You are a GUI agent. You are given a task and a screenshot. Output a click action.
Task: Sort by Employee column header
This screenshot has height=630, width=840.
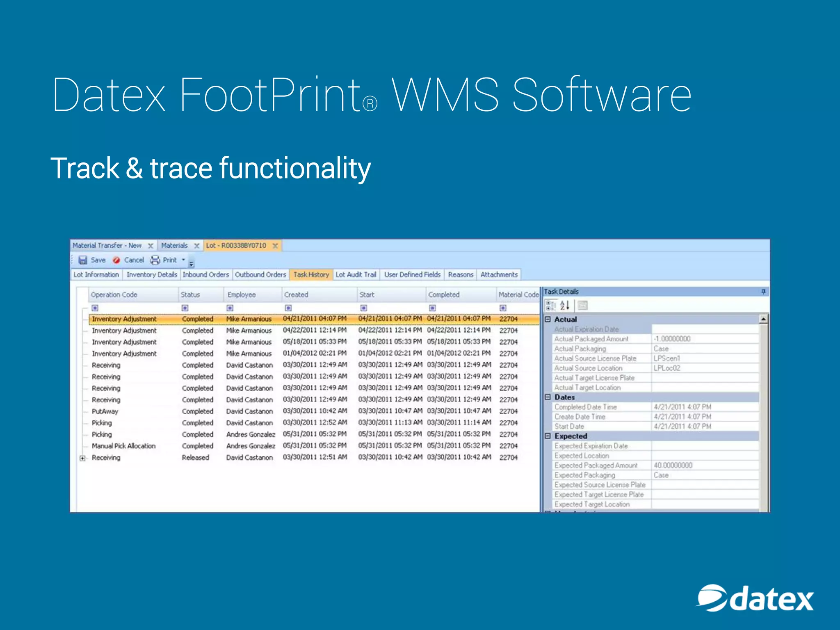point(253,294)
